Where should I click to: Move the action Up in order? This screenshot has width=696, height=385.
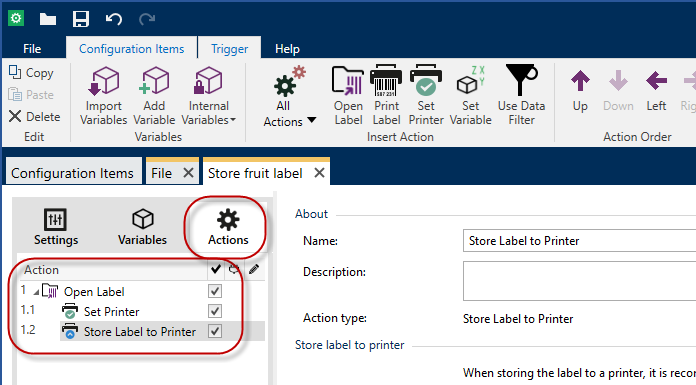click(580, 92)
